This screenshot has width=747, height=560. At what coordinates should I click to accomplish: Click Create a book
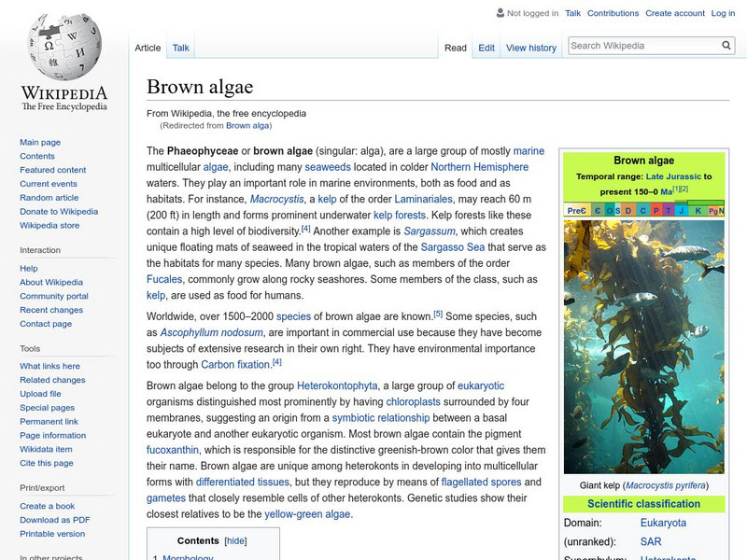click(48, 506)
